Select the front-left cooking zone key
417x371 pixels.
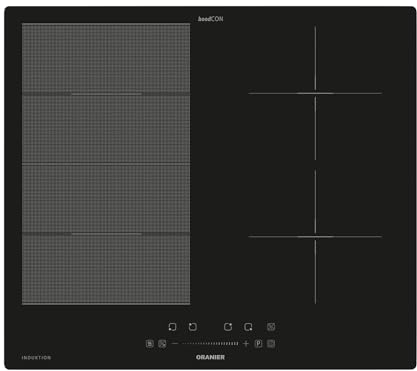[173, 327]
